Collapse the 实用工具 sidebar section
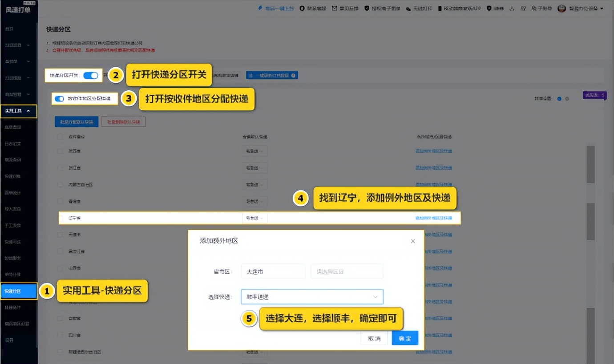Screen dimensions: 614x364 pyautogui.click(x=19, y=111)
